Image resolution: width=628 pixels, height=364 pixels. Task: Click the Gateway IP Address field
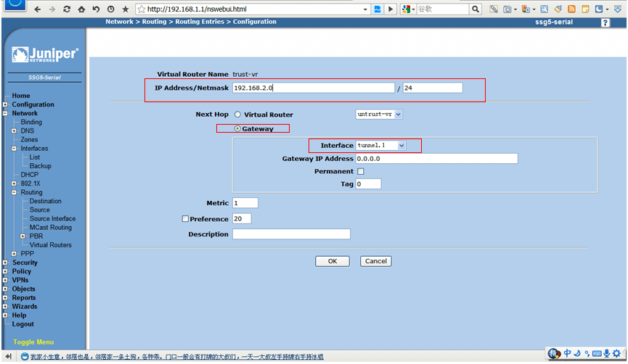coord(436,159)
